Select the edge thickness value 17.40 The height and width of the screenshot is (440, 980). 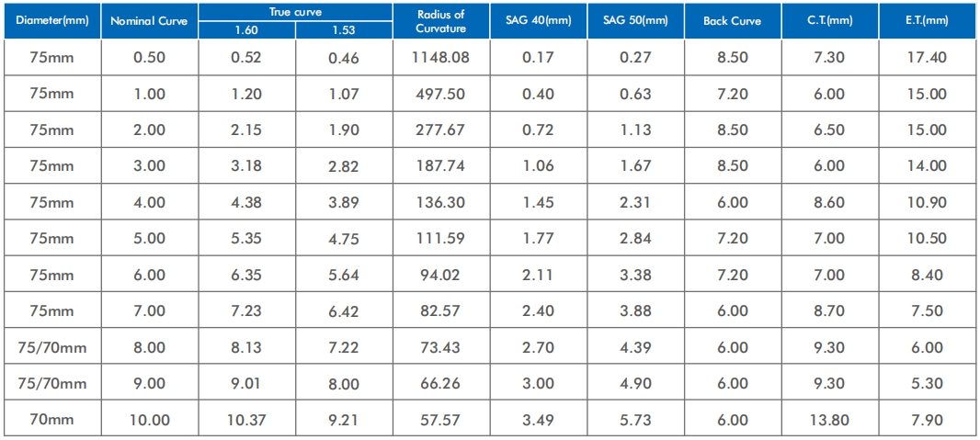[926, 57]
